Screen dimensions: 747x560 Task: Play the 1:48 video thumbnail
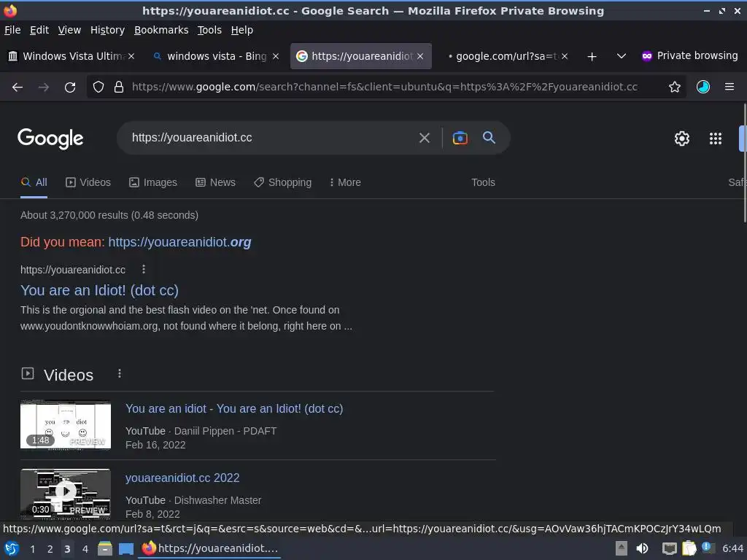tap(65, 425)
